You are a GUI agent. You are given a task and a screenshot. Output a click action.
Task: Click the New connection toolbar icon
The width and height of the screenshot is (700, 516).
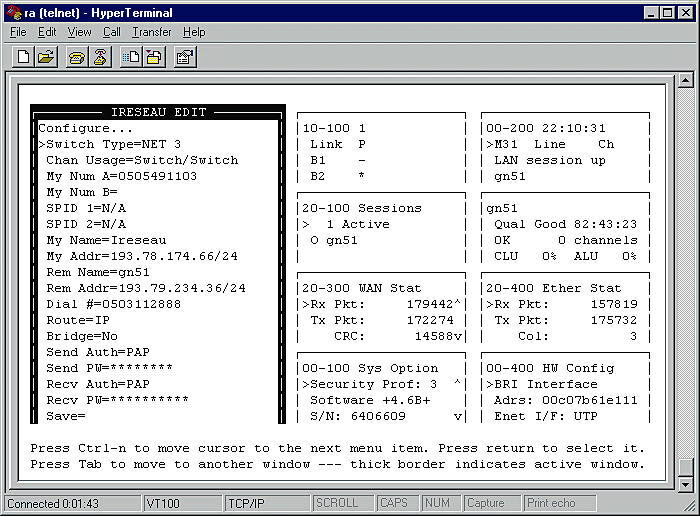tap(24, 57)
